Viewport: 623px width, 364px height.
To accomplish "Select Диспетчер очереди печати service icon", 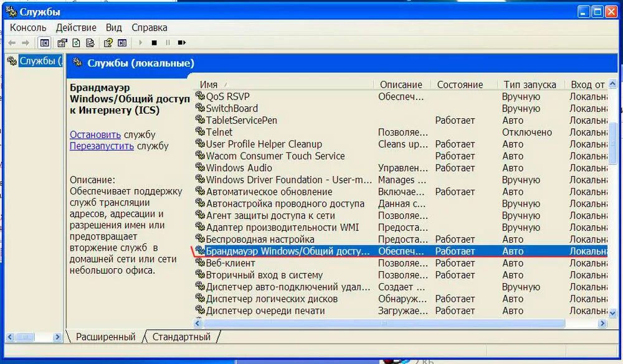I will (200, 310).
